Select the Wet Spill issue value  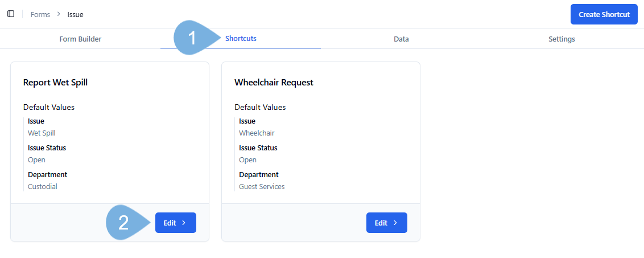(42, 133)
